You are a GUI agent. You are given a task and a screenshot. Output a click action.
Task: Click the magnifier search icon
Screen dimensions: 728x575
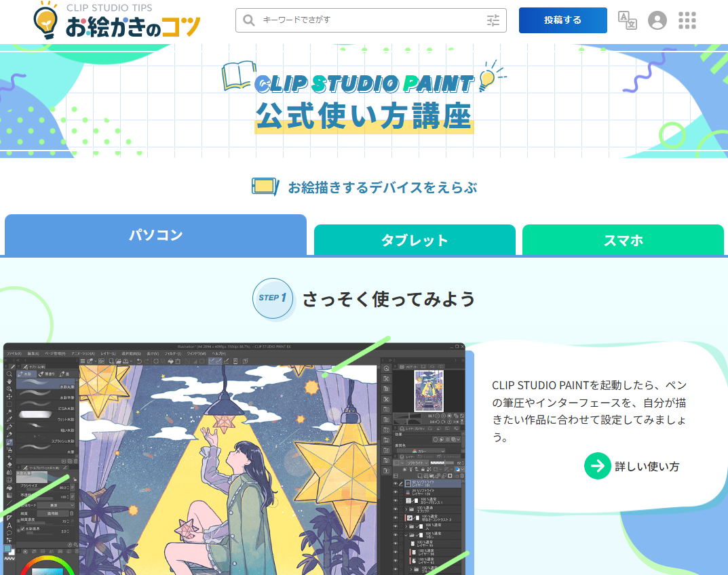pyautogui.click(x=249, y=20)
